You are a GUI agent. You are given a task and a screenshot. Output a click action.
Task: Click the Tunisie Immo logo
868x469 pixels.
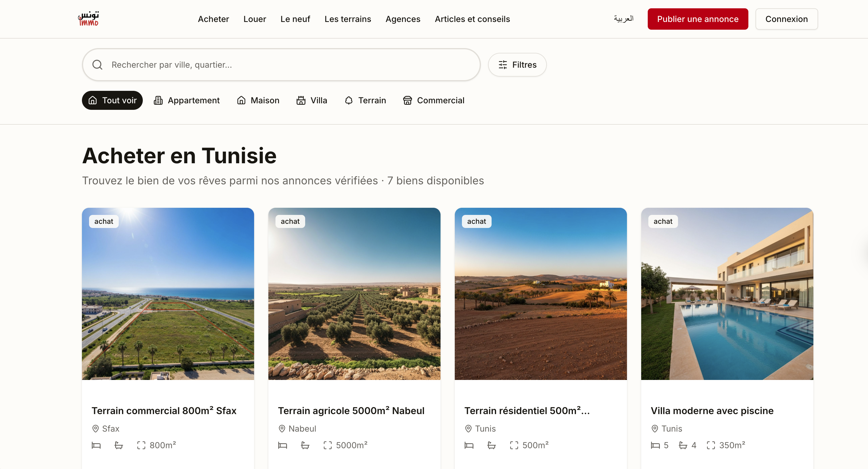(x=88, y=19)
